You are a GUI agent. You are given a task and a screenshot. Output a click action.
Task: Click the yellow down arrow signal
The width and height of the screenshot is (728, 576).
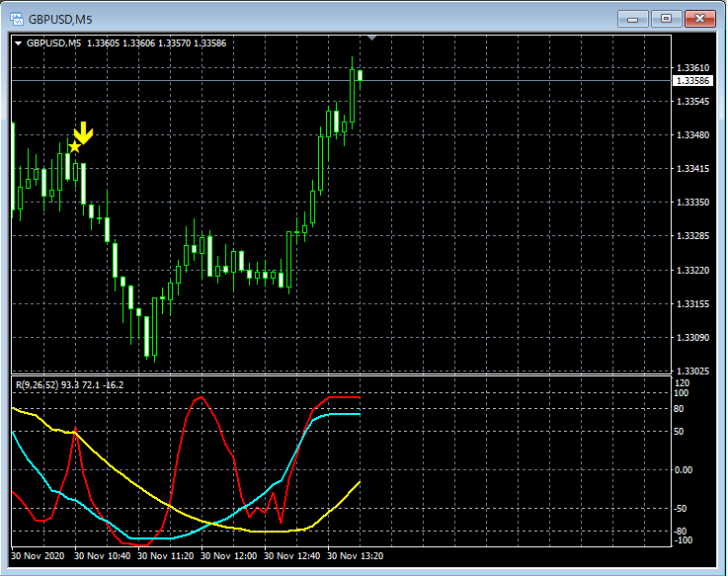pyautogui.click(x=84, y=132)
